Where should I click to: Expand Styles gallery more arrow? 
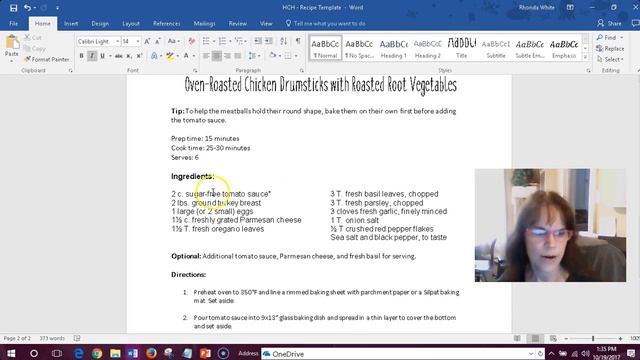tap(585, 58)
